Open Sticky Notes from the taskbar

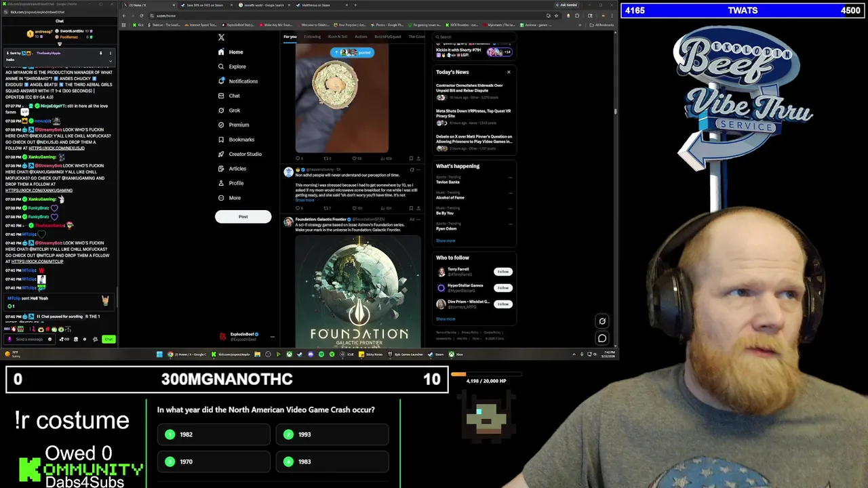(372, 354)
